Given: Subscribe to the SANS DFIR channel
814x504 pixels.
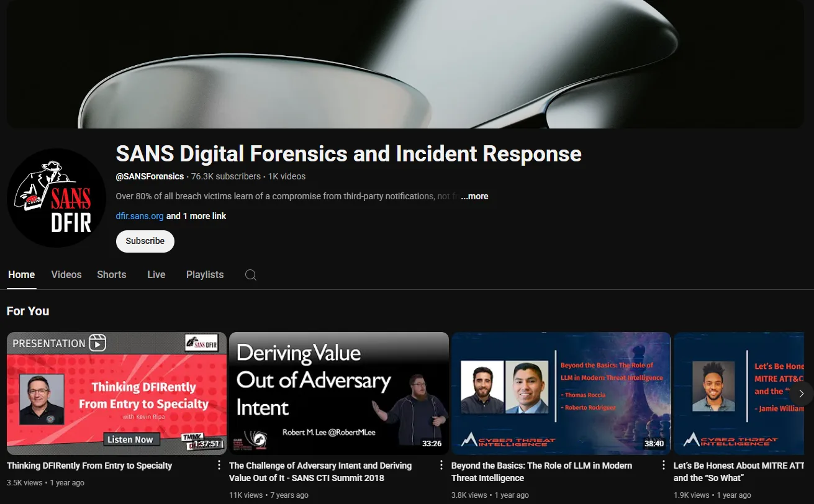Looking at the screenshot, I should point(145,241).
